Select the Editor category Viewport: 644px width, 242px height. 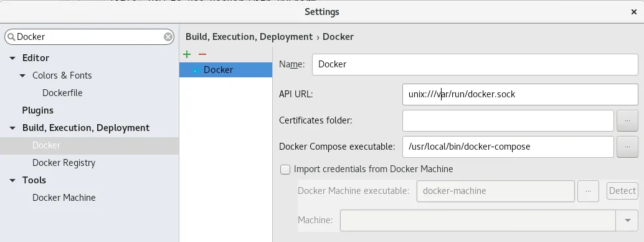(36, 58)
